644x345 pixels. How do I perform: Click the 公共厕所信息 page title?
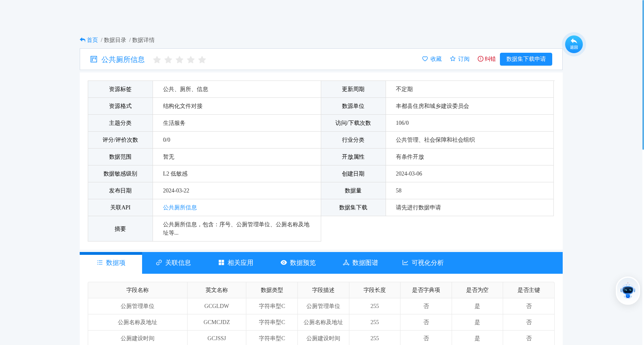123,60
